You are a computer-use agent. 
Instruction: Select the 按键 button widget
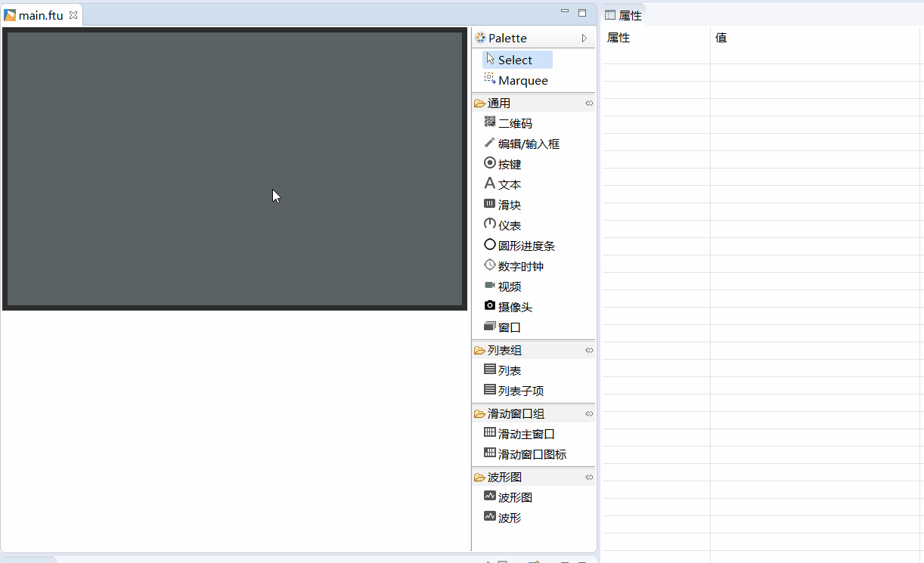point(503,164)
